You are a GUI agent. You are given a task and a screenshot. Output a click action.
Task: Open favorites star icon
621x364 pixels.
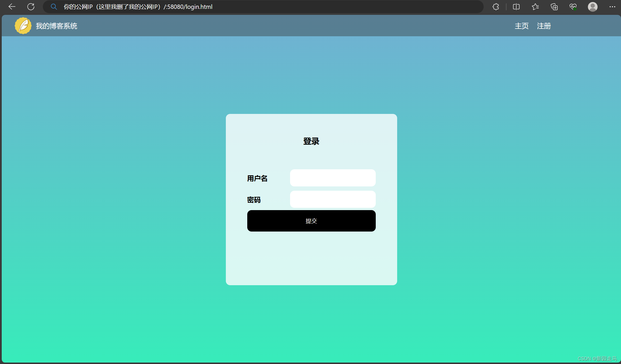tap(535, 7)
